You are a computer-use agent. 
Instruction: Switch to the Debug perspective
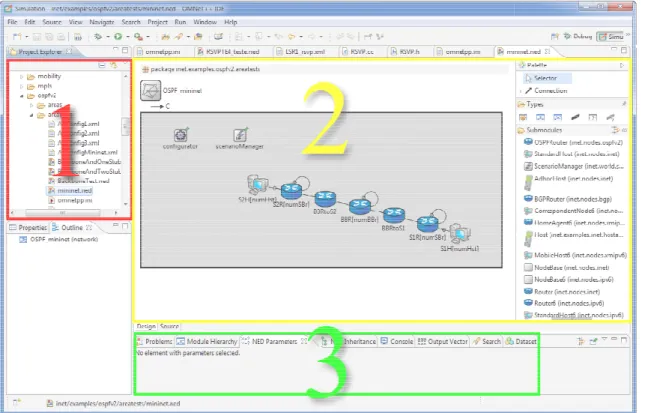[x=578, y=37]
